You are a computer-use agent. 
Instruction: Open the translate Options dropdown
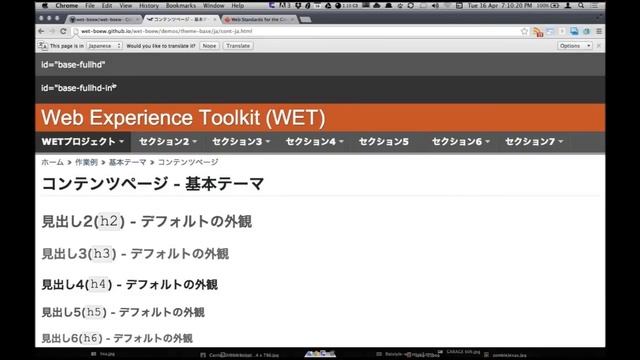(x=574, y=46)
